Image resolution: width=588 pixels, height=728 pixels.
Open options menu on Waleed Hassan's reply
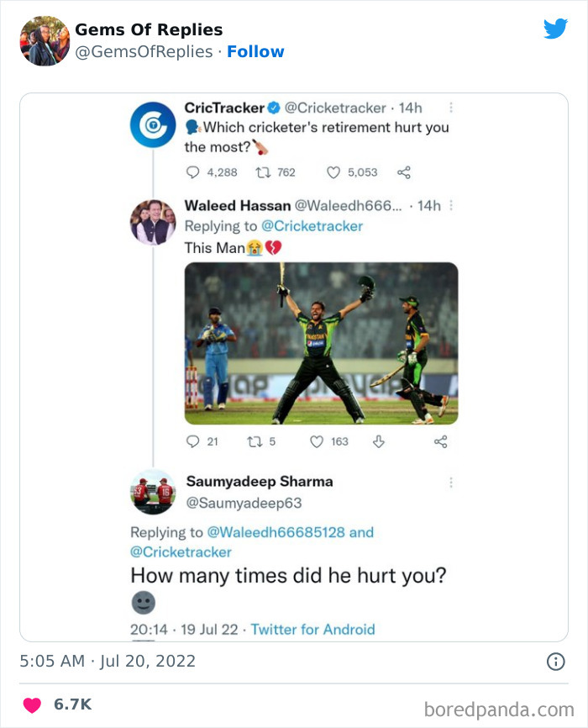click(452, 206)
